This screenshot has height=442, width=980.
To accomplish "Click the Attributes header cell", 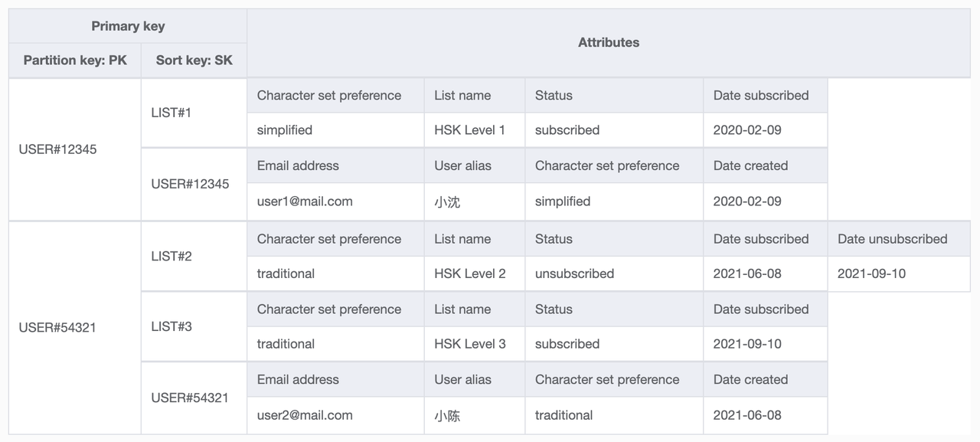I will (608, 43).
